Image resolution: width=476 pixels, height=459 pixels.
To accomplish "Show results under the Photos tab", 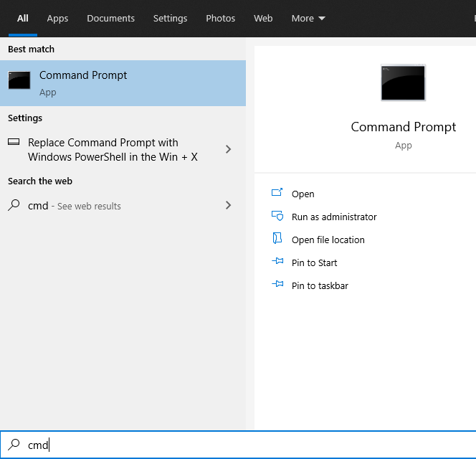I will [x=220, y=19].
